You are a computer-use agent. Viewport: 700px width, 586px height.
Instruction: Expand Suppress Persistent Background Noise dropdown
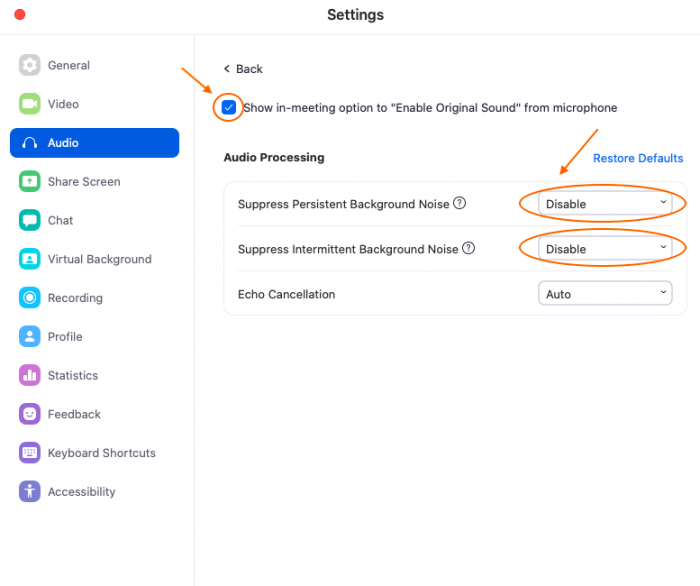(605, 204)
